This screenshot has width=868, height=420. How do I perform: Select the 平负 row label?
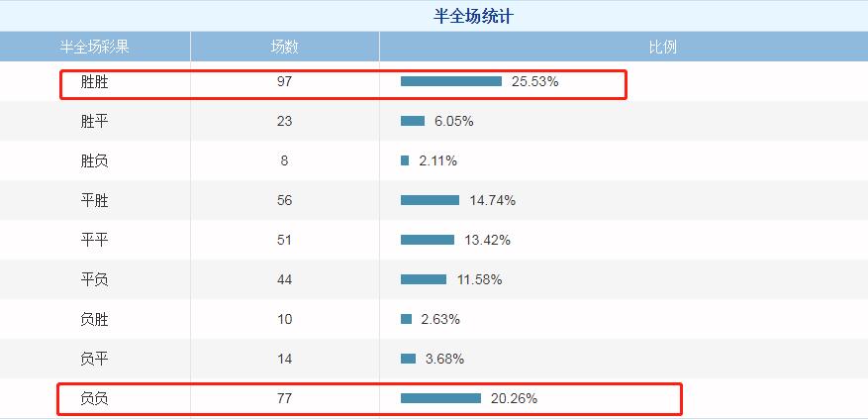pos(95,279)
